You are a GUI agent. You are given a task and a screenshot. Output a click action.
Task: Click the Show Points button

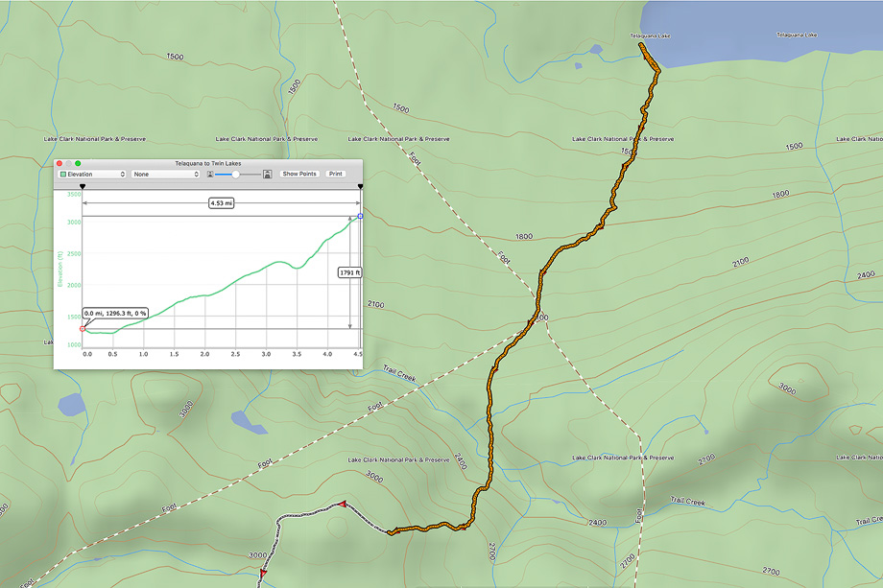(299, 174)
